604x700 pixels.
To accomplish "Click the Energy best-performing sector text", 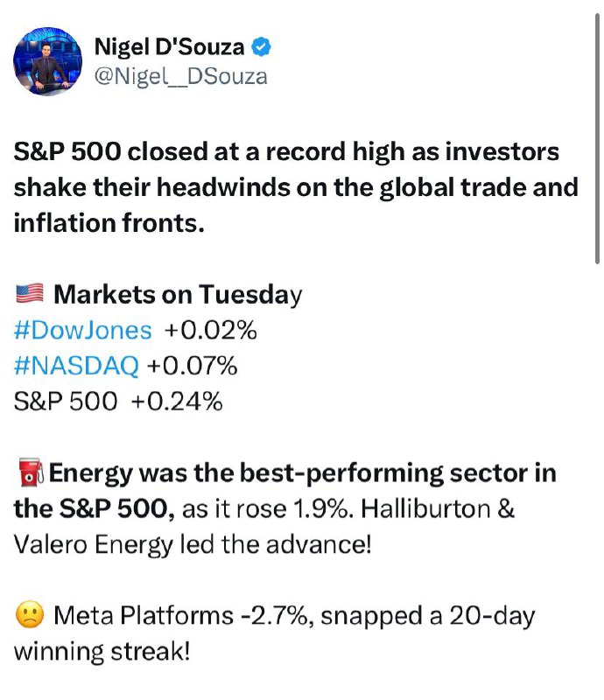I will [285, 491].
